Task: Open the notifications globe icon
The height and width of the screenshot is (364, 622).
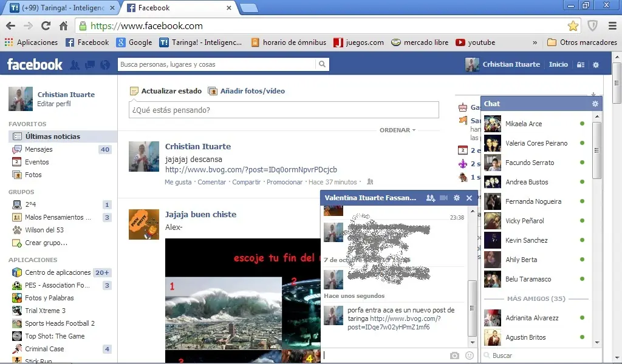Action: click(105, 64)
